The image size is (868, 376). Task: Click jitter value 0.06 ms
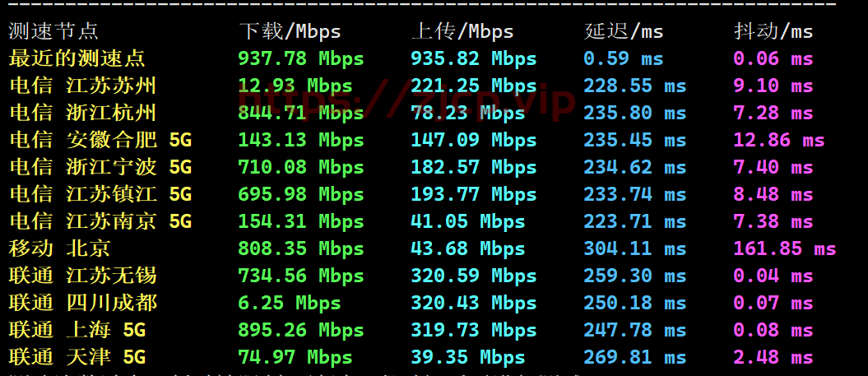coord(773,58)
